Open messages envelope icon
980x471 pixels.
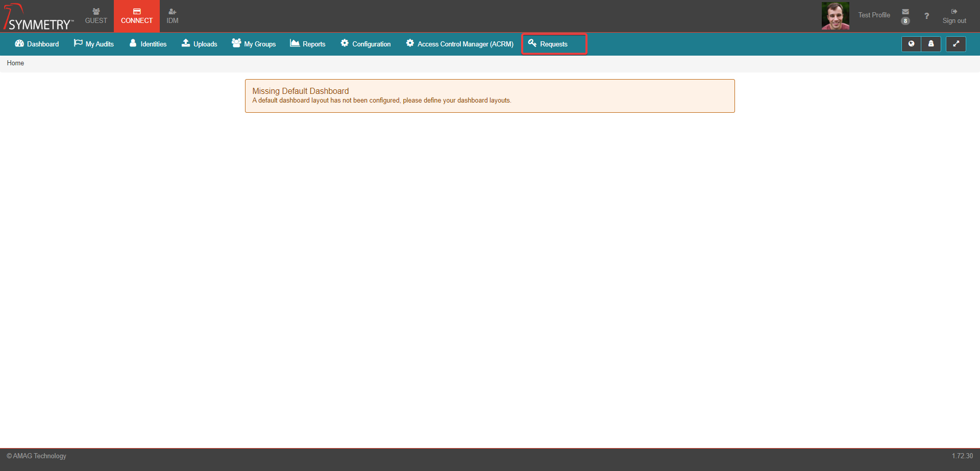coord(905,12)
